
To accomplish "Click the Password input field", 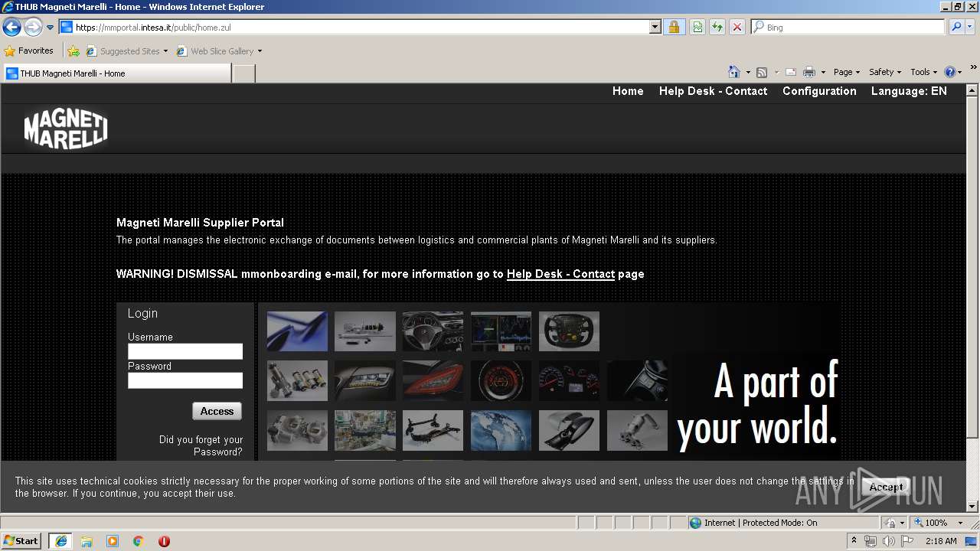I will click(185, 380).
